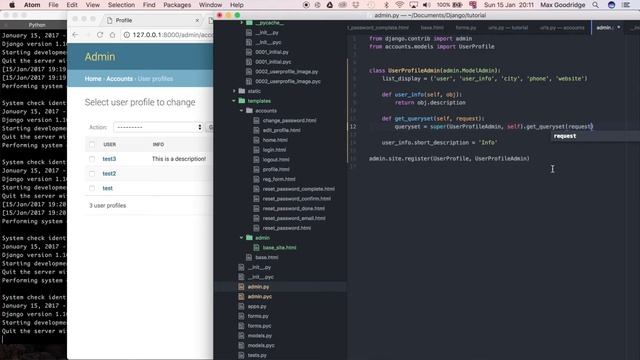The height and width of the screenshot is (360, 640).
Task: Collapse the templates folder
Action: pyautogui.click(x=234, y=101)
